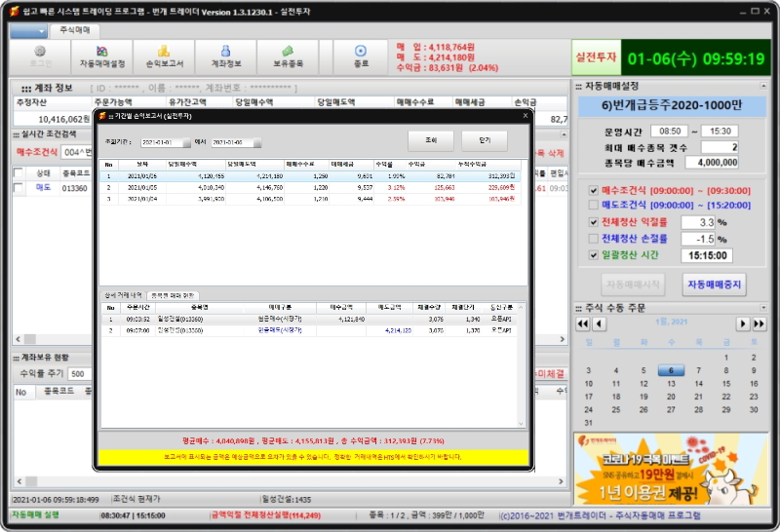This screenshot has height=532, width=780.
Task: Click the 계좌정보 account info icon
Action: pos(226,57)
